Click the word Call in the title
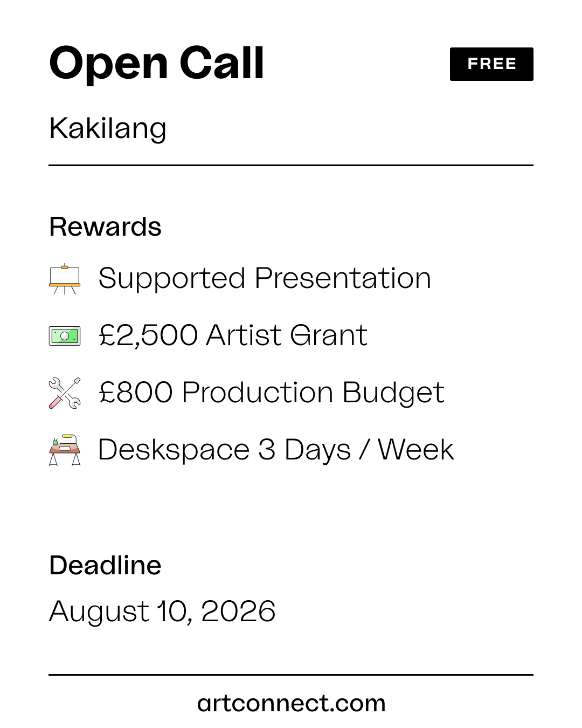 coord(221,63)
